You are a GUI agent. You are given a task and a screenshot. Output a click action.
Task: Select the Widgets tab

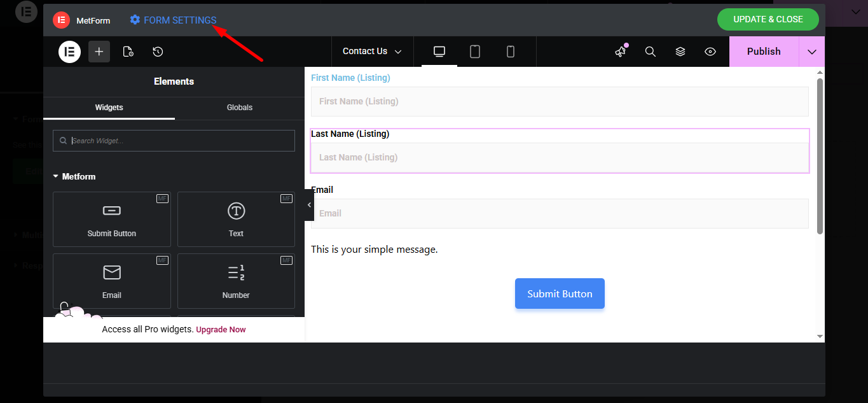[109, 108]
